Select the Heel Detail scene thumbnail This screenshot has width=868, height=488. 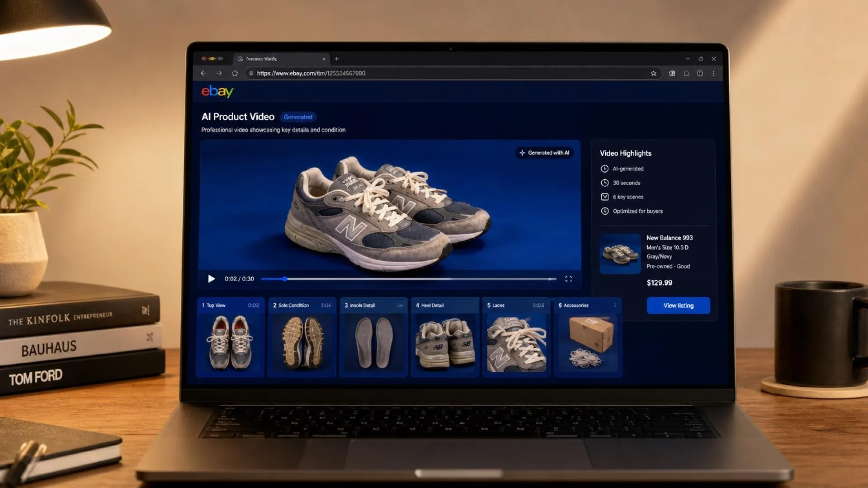coord(445,337)
